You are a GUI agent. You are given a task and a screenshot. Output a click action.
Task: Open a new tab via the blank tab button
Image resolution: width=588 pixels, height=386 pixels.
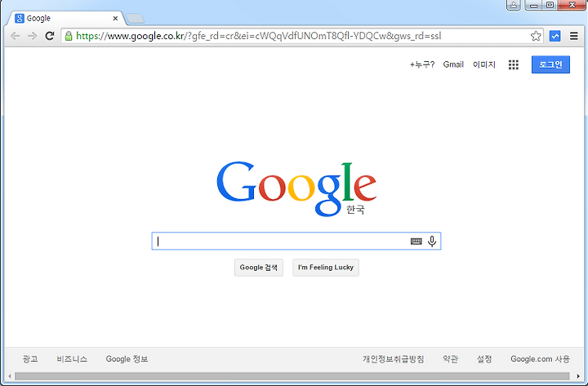(x=135, y=19)
